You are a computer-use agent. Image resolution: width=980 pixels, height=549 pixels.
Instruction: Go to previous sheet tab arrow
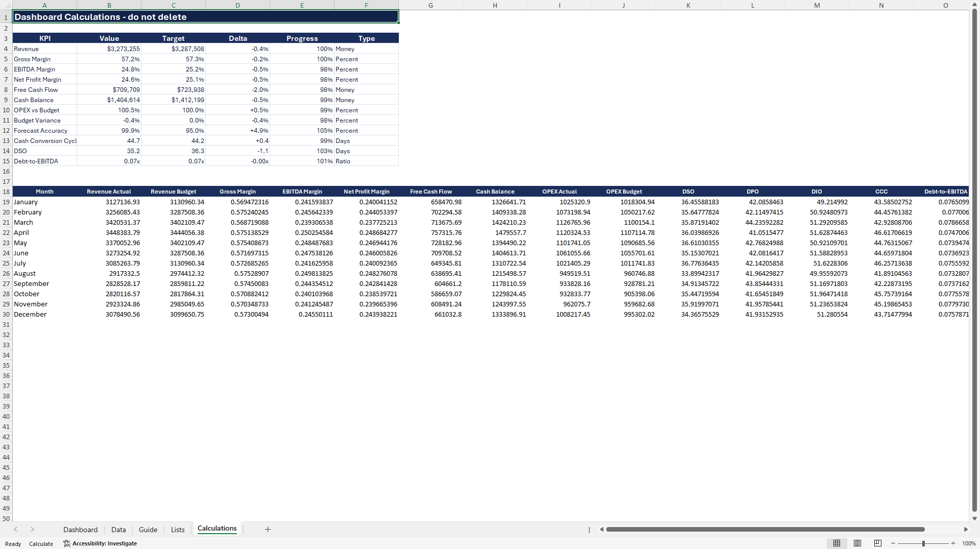(x=16, y=530)
